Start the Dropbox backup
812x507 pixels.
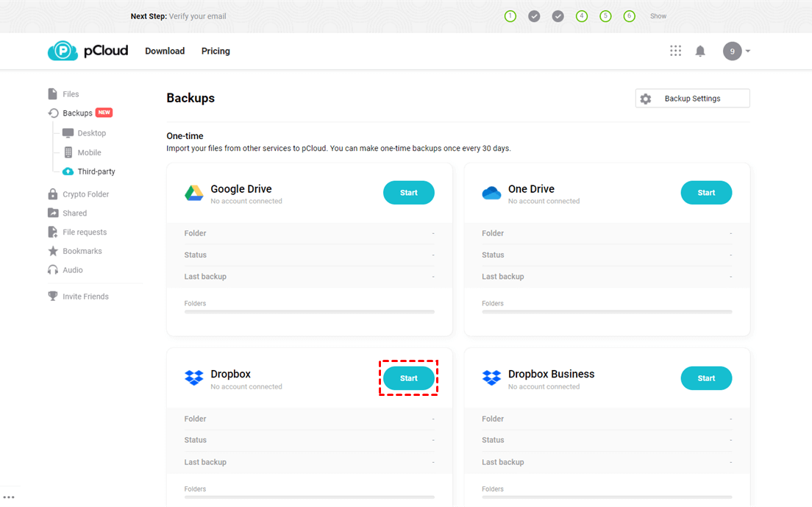point(408,378)
